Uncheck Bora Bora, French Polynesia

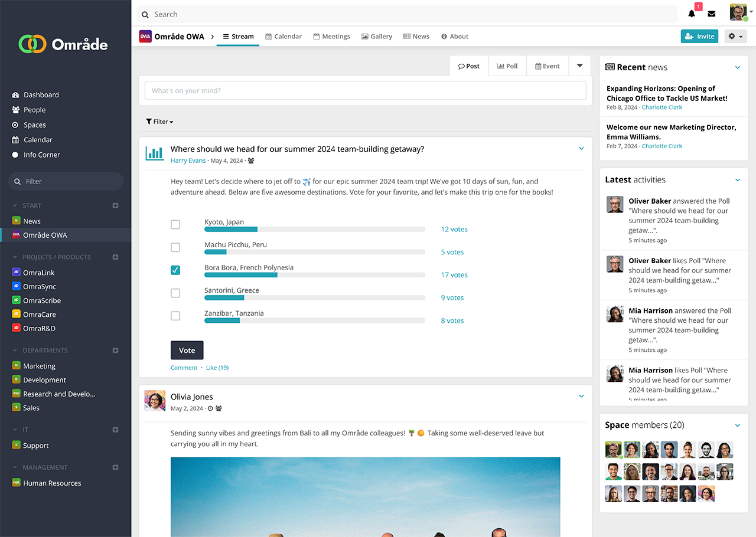[x=175, y=270]
